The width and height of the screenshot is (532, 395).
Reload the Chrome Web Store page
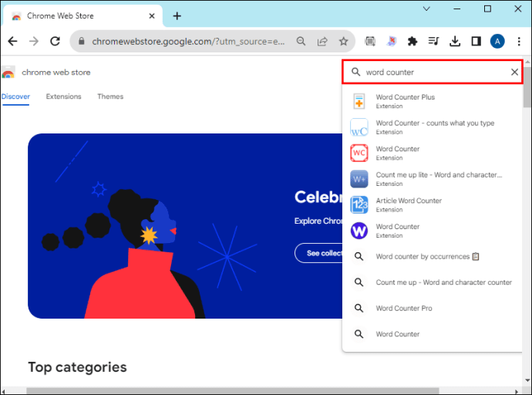pos(55,42)
